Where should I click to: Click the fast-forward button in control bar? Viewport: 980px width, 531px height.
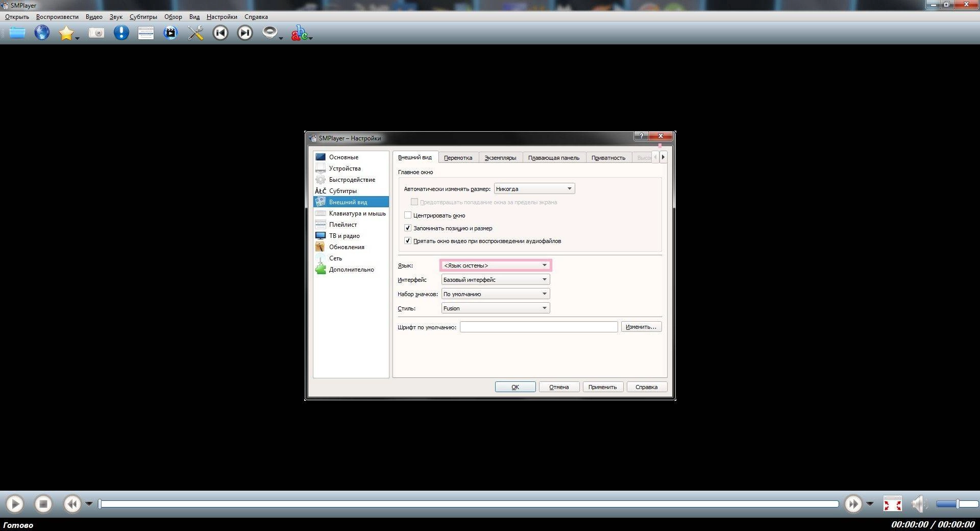[x=853, y=504]
